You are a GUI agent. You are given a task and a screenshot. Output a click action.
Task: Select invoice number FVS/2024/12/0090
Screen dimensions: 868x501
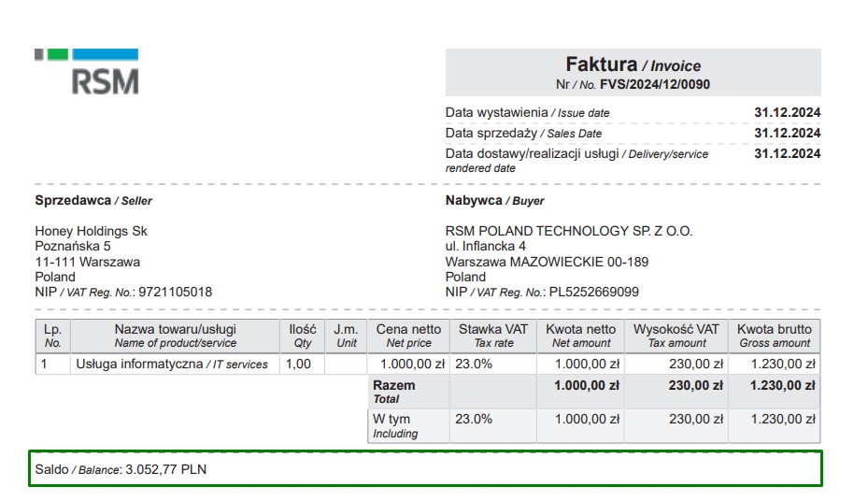(655, 84)
